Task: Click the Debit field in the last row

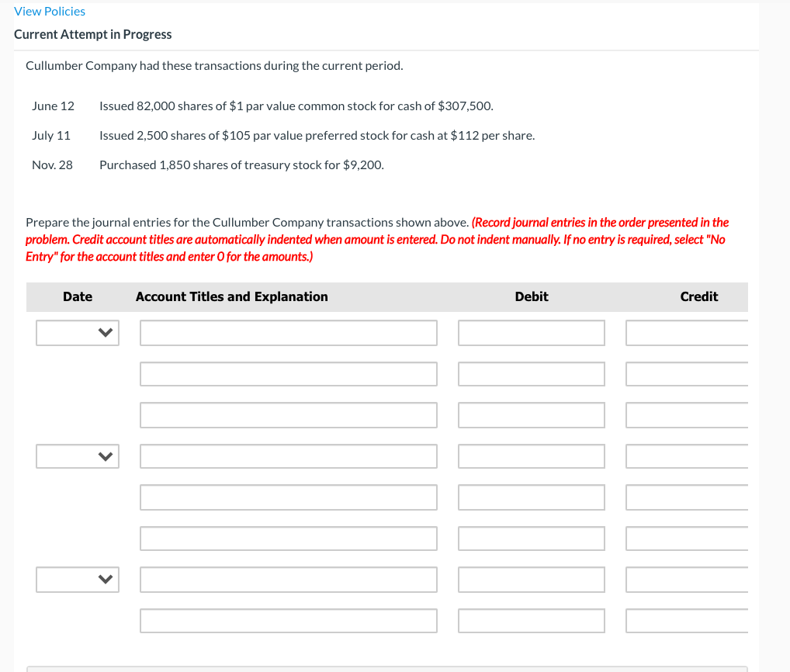Action: (x=531, y=620)
